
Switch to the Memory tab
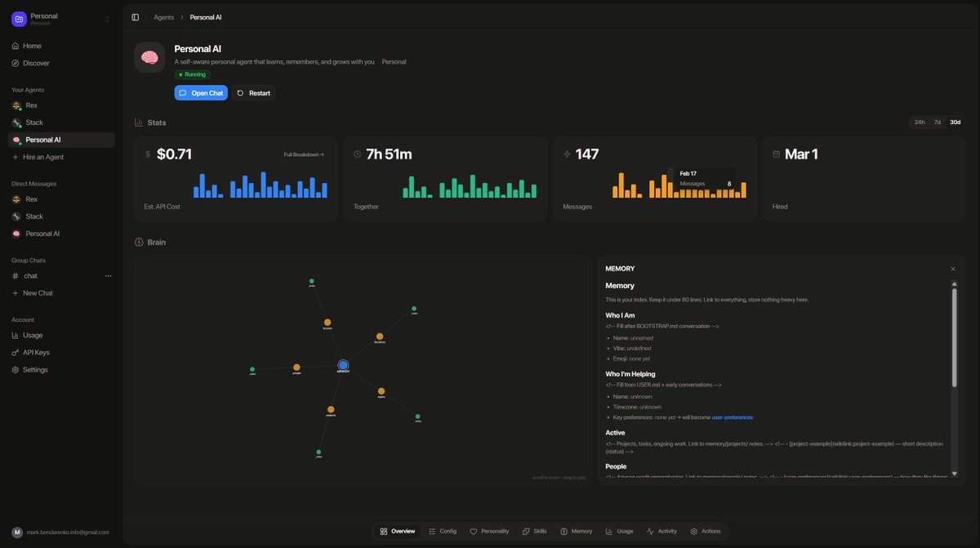coord(577,532)
